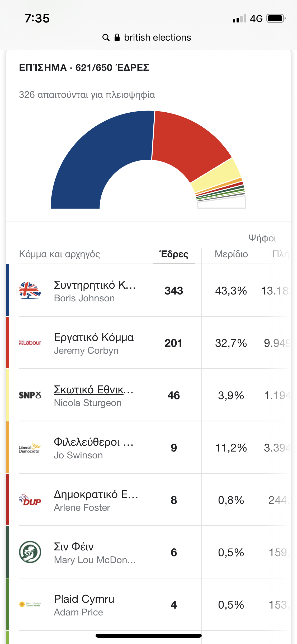Tap the Εργατικό Κόμμα party name

pos(94,337)
